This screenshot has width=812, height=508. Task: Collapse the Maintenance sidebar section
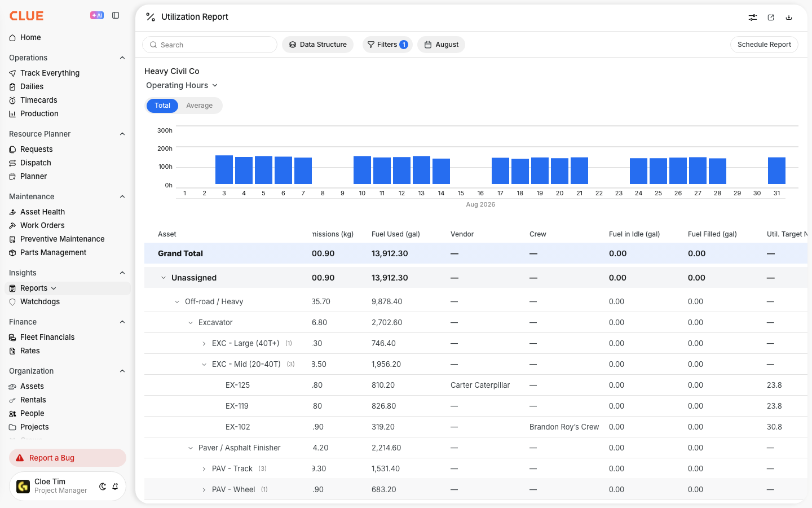click(x=122, y=196)
